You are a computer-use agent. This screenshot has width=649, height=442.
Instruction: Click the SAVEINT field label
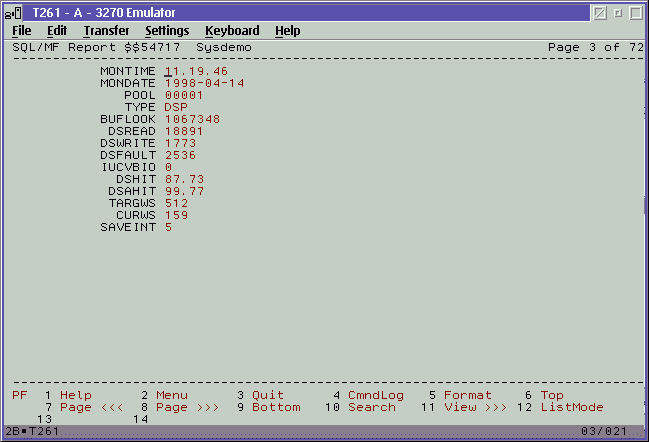click(x=128, y=227)
